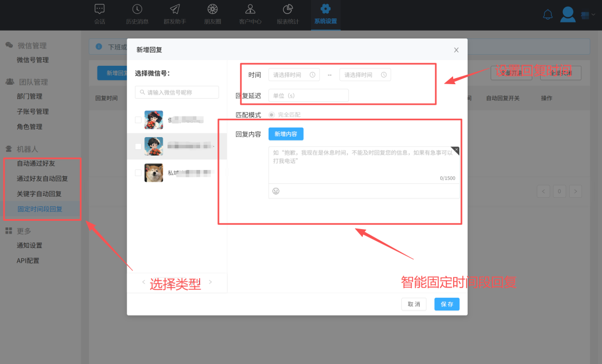Image resolution: width=602 pixels, height=364 pixels.
Task: Open the notification bell
Action: tap(547, 14)
